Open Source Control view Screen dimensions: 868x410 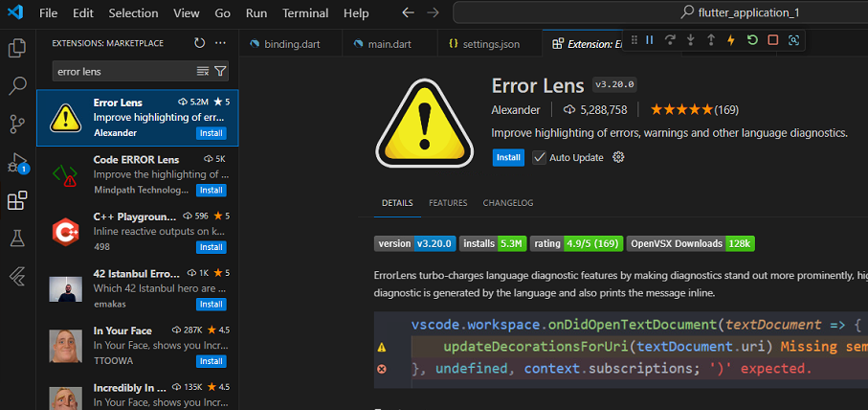click(x=18, y=125)
